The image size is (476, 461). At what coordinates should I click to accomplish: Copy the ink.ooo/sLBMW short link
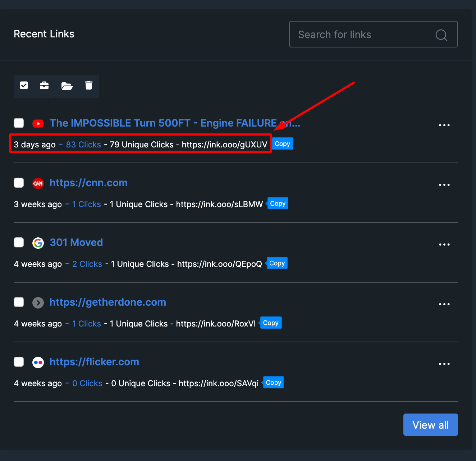[x=278, y=204]
